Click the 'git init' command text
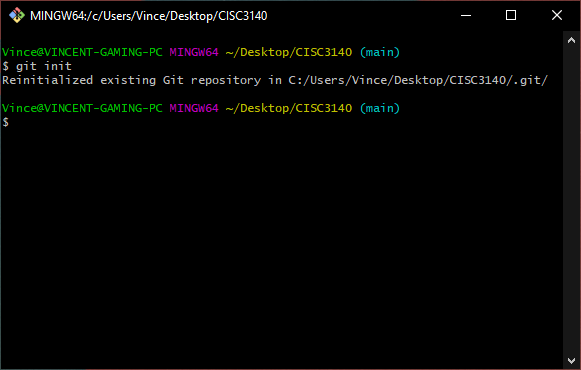581x370 pixels. [44, 66]
